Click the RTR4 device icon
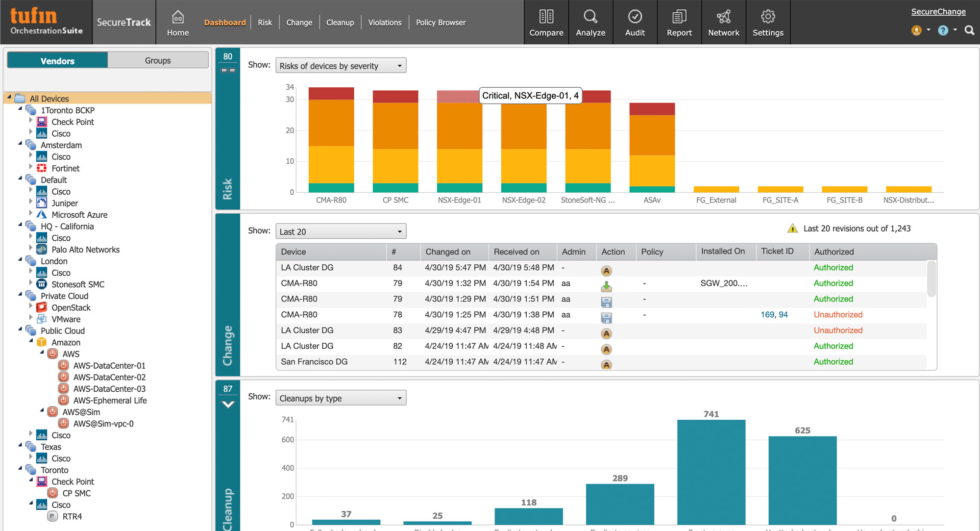Image resolution: width=980 pixels, height=531 pixels. click(x=52, y=516)
